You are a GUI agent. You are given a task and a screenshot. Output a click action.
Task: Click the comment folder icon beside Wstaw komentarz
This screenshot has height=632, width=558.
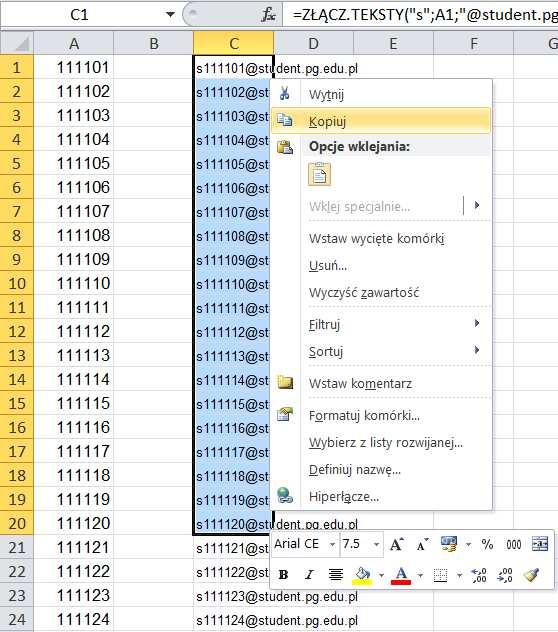[285, 382]
